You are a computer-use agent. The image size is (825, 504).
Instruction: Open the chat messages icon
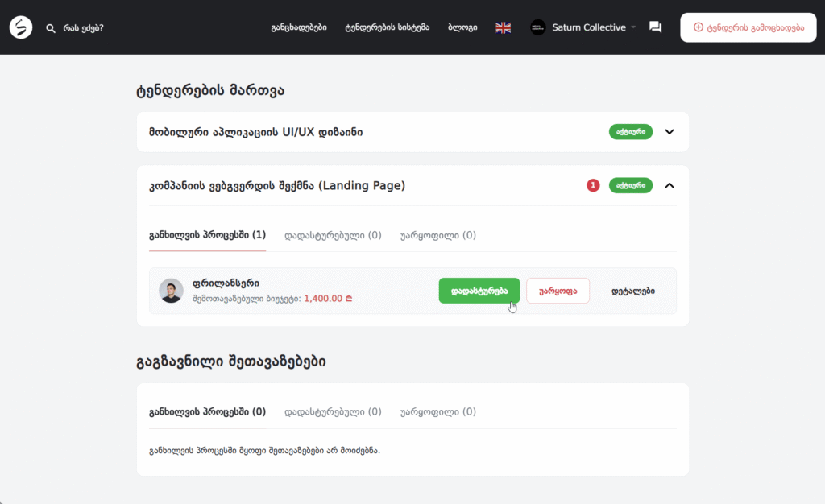pyautogui.click(x=655, y=27)
